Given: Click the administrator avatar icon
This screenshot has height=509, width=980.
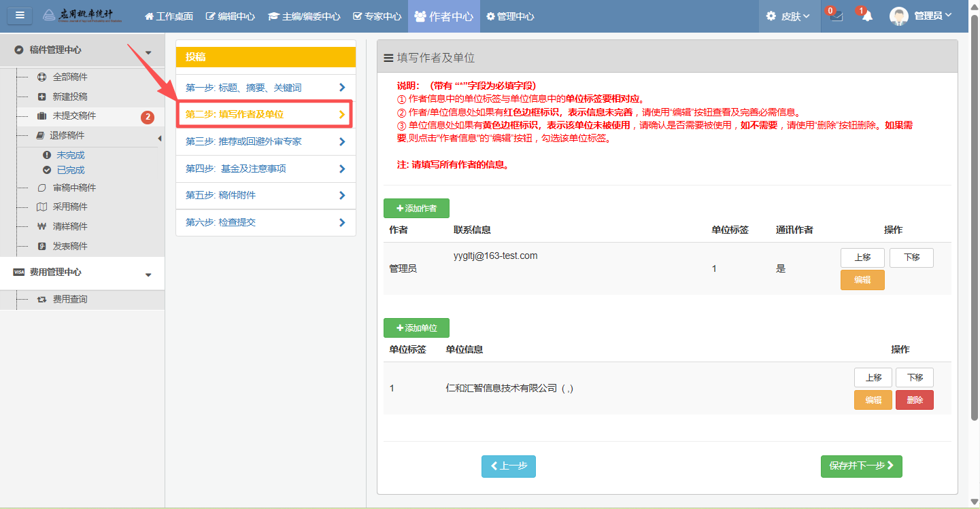Looking at the screenshot, I should (x=898, y=16).
